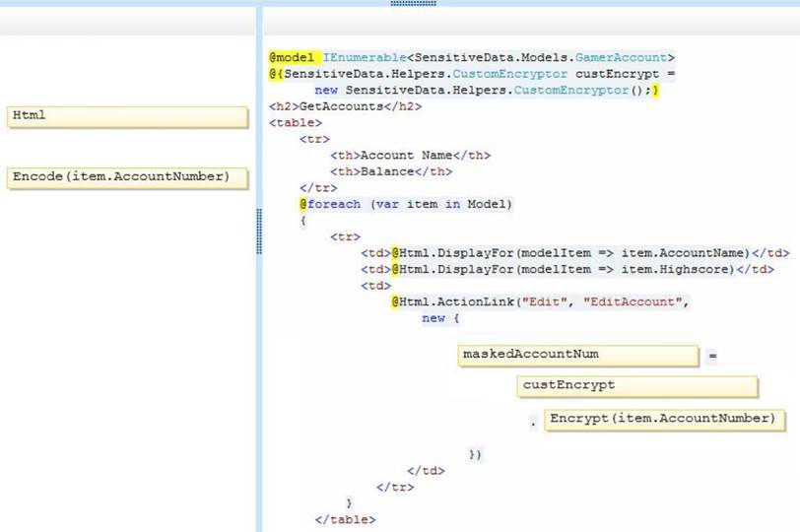Viewport: 800px width, 532px height.
Task: Click the closing </table> tag
Action: pos(345,518)
